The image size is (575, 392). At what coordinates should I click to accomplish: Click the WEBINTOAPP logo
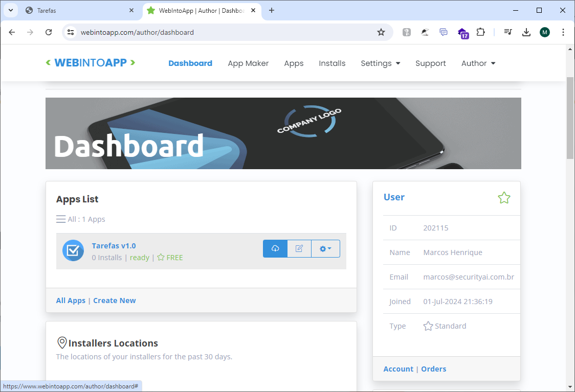click(90, 63)
